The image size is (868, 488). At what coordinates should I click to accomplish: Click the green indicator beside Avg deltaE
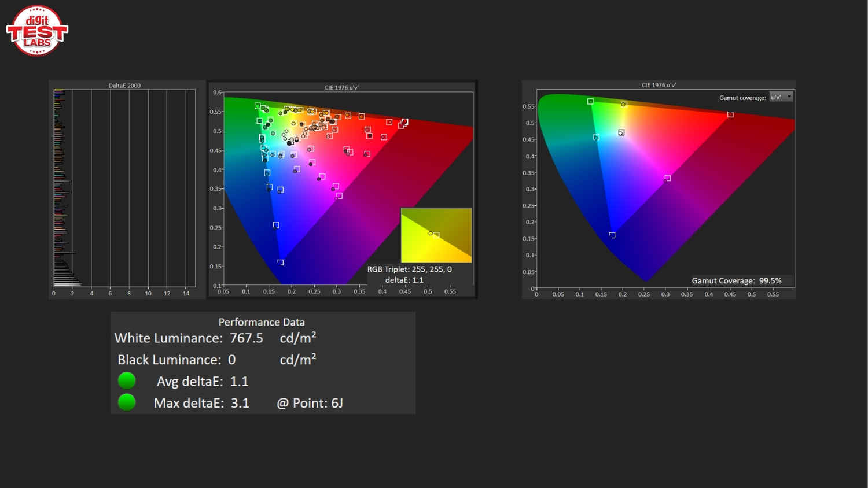127,380
